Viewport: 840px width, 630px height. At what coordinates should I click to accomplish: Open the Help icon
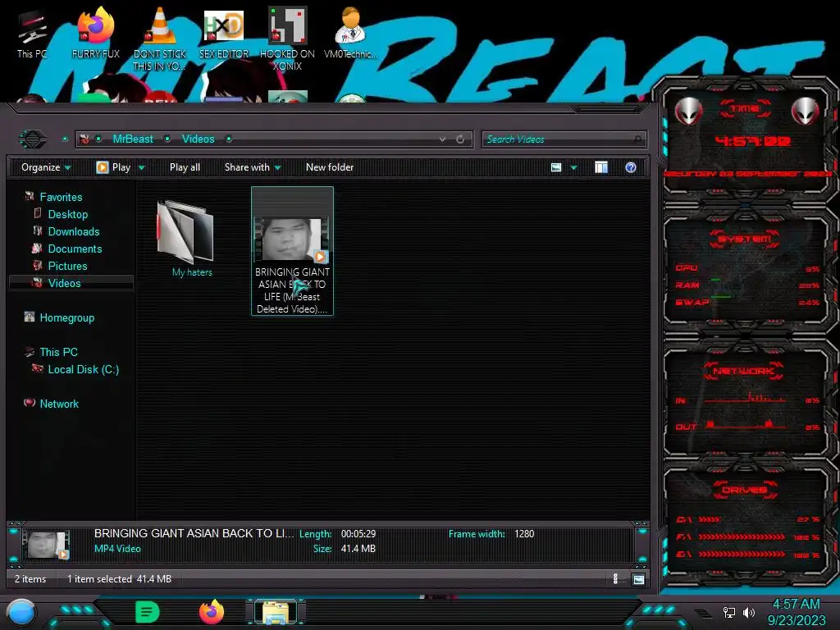click(x=631, y=167)
